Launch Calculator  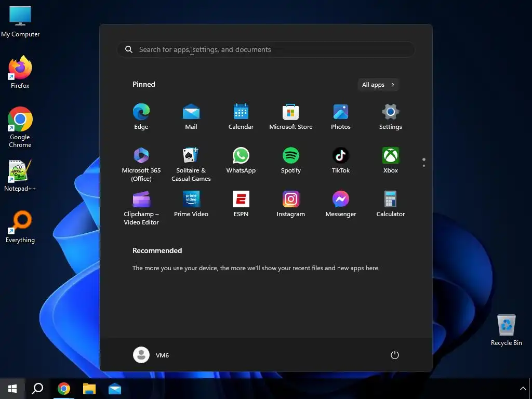point(391,204)
